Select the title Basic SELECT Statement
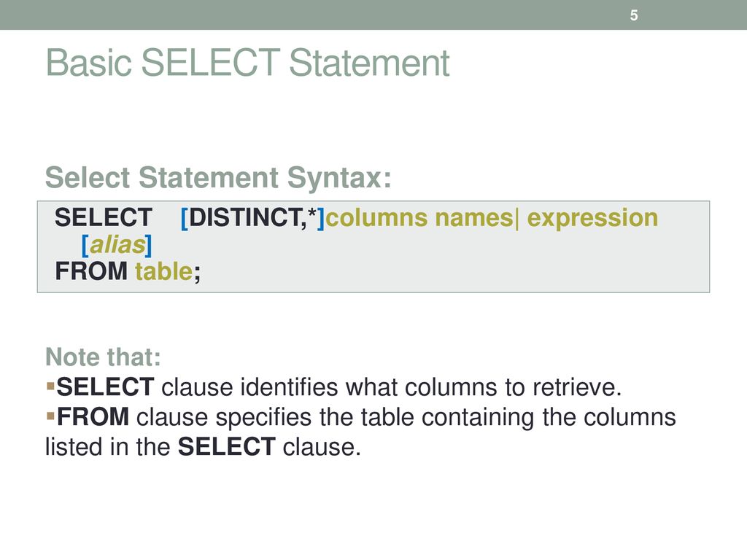The width and height of the screenshot is (747, 560). click(x=247, y=63)
